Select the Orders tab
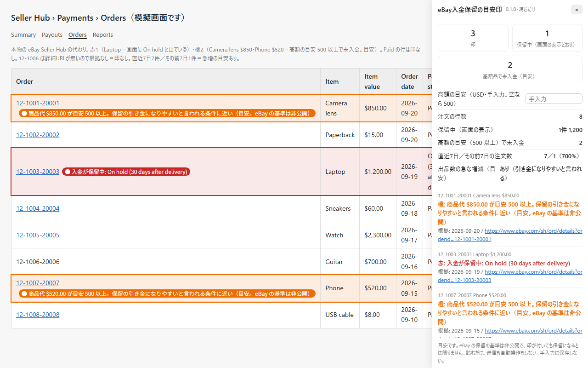The image size is (588, 368). [78, 35]
